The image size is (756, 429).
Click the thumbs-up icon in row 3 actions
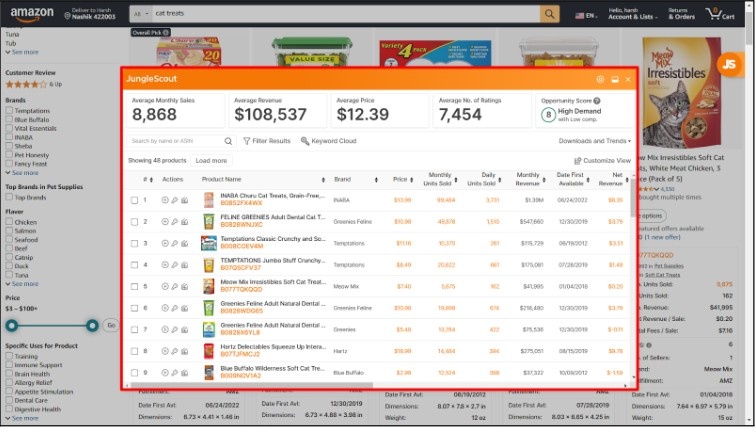pyautogui.click(x=184, y=243)
